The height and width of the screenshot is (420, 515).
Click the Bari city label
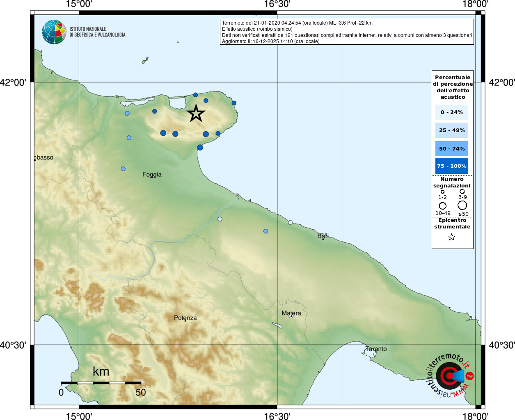[323, 236]
